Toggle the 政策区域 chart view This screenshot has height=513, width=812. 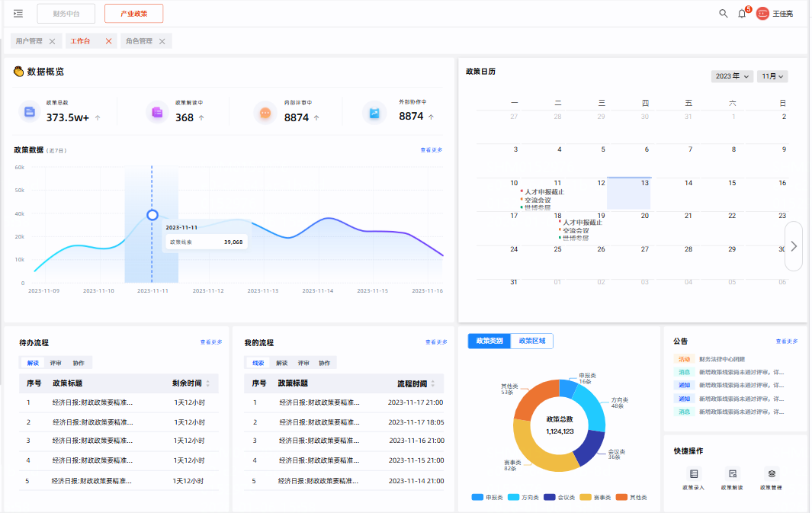pos(531,341)
